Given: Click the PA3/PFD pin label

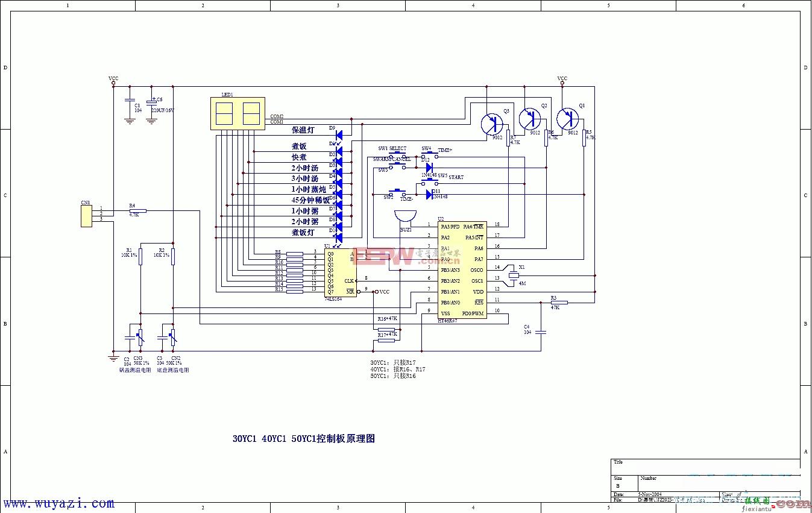Looking at the screenshot, I should pyautogui.click(x=450, y=227).
